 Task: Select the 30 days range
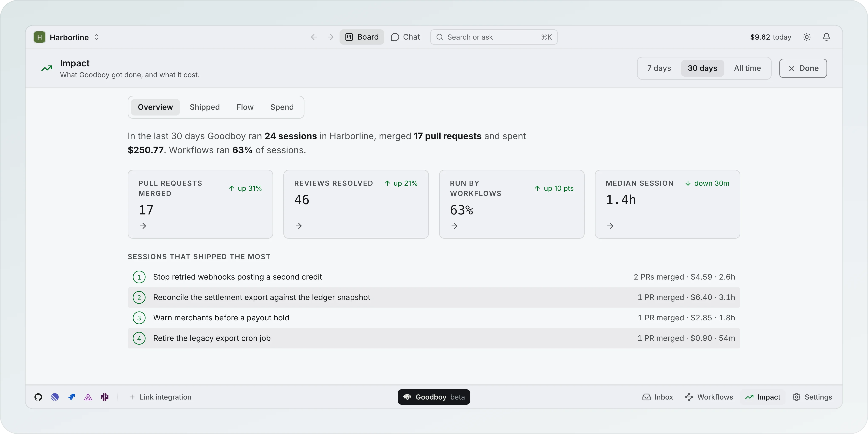tap(702, 68)
